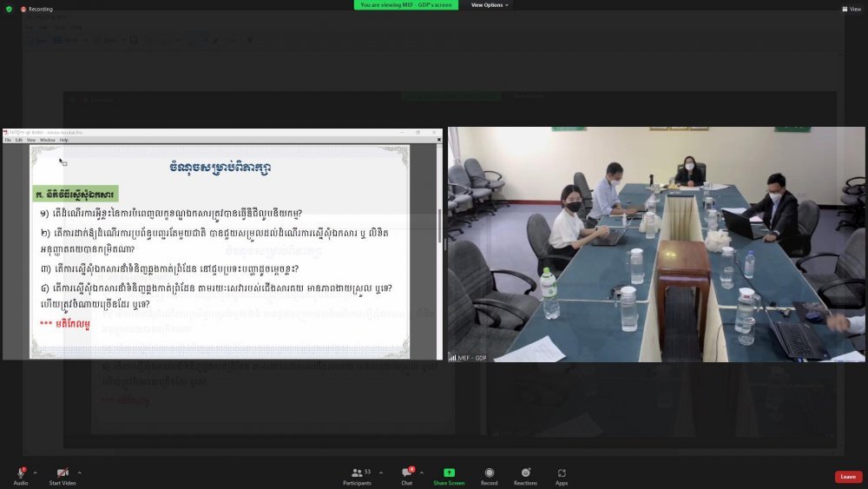Expand the chat options caret
Image resolution: width=868 pixels, height=489 pixels.
[x=422, y=472]
